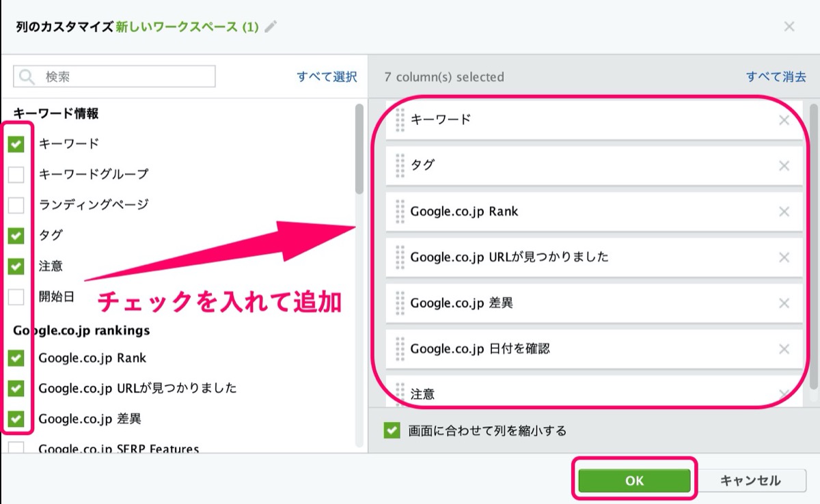The width and height of the screenshot is (820, 504).
Task: Remove キーワード column with its X icon
Action: [784, 120]
